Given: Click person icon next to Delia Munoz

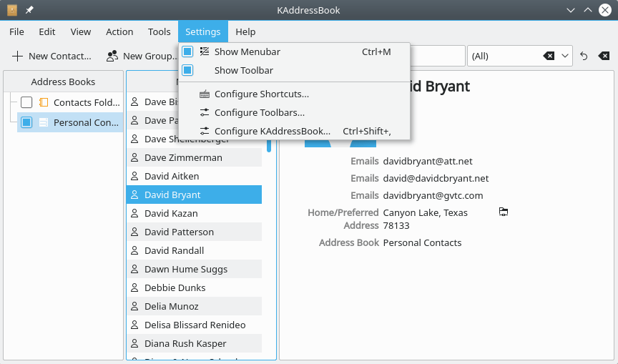Looking at the screenshot, I should point(134,306).
